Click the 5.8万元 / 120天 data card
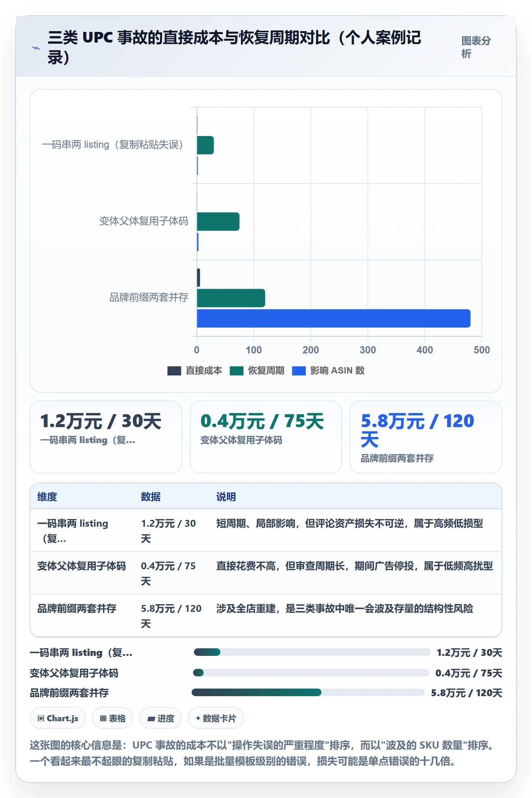This screenshot has height=798, width=532. click(426, 437)
